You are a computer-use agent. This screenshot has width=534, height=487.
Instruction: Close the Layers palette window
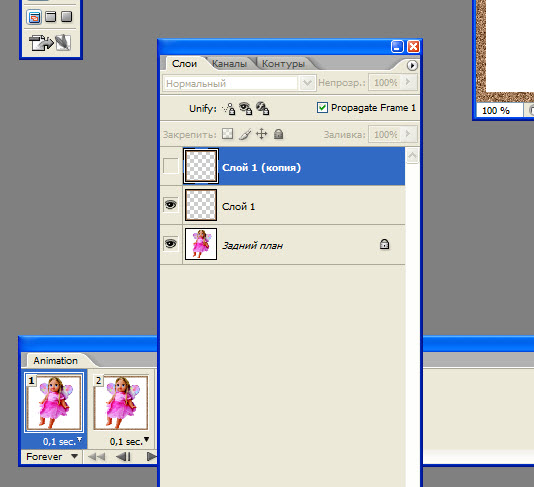413,47
